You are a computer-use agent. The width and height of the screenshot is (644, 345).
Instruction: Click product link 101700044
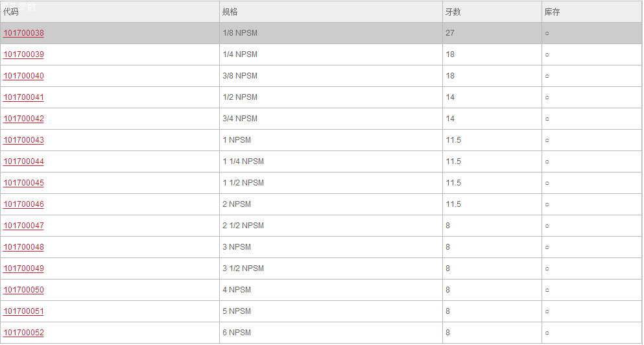24,161
